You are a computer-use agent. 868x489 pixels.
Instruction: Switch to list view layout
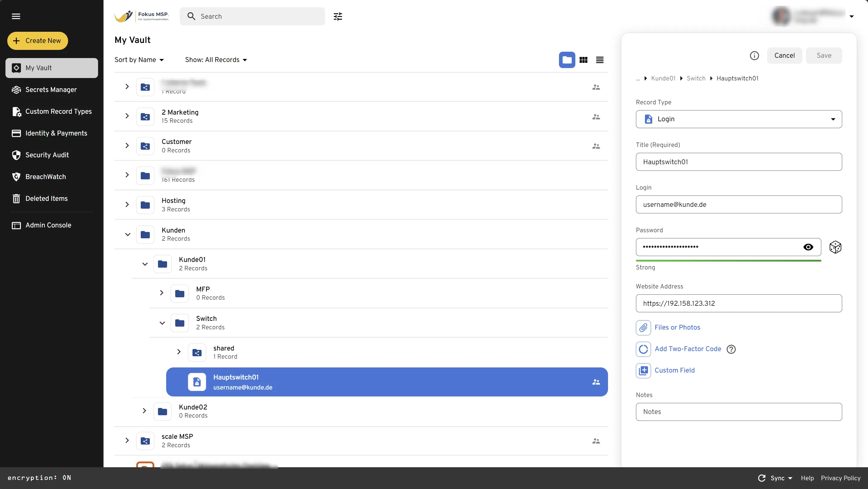(x=600, y=60)
